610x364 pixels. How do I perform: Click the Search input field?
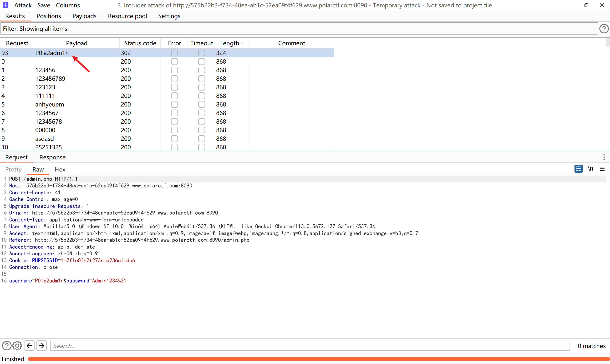pos(310,346)
